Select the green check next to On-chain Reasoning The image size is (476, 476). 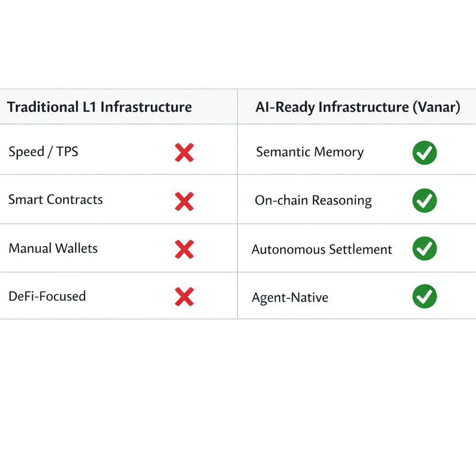424,201
